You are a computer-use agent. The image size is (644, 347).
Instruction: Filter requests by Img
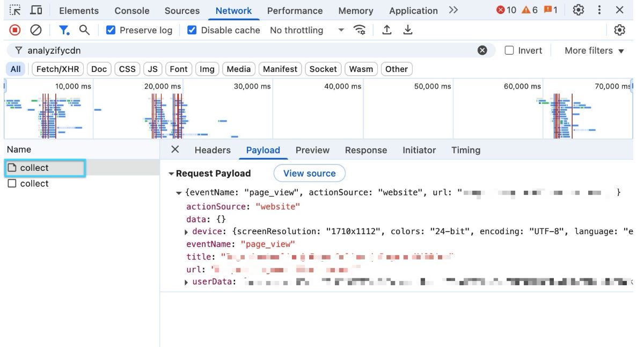coord(207,69)
